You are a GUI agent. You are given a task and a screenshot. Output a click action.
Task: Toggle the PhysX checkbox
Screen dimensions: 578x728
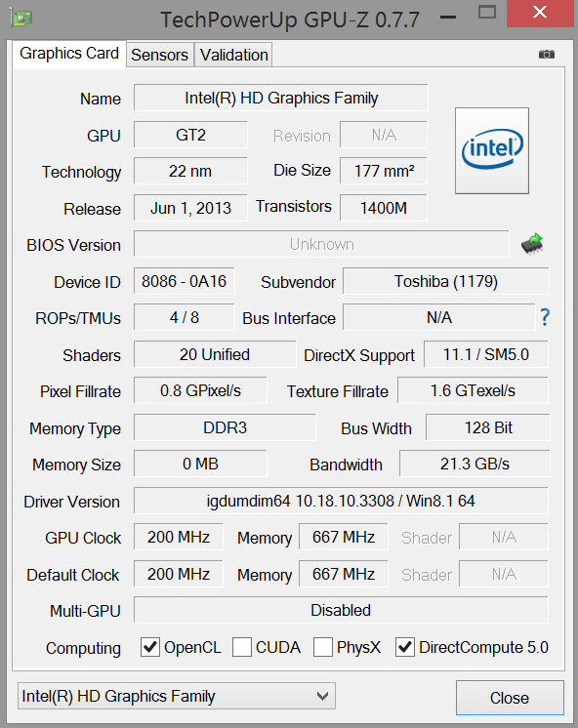(x=323, y=647)
